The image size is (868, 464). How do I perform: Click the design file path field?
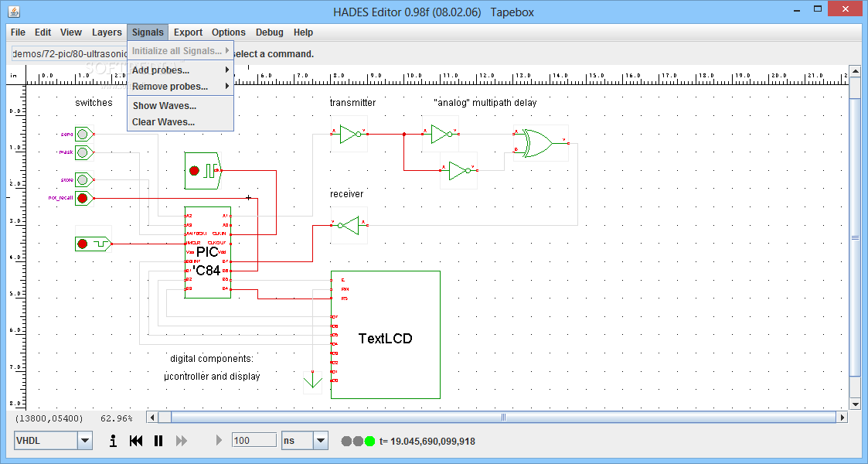coord(70,53)
